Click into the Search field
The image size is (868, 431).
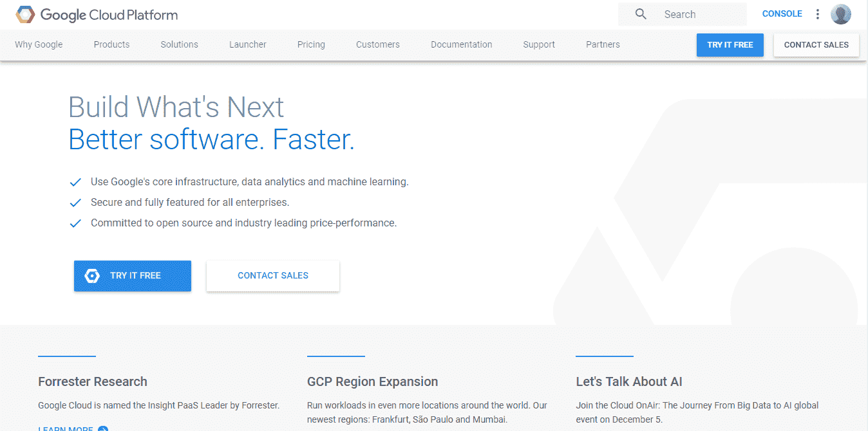[x=683, y=14]
